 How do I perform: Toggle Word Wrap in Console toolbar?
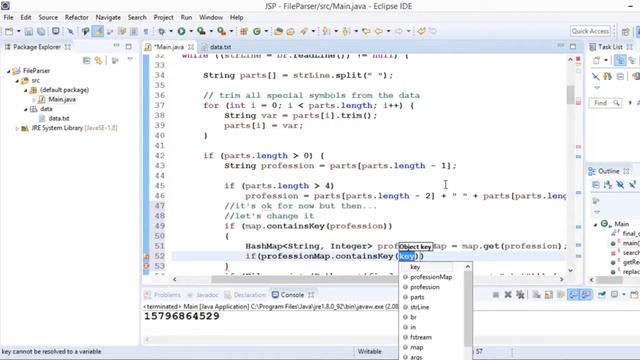coord(561,295)
